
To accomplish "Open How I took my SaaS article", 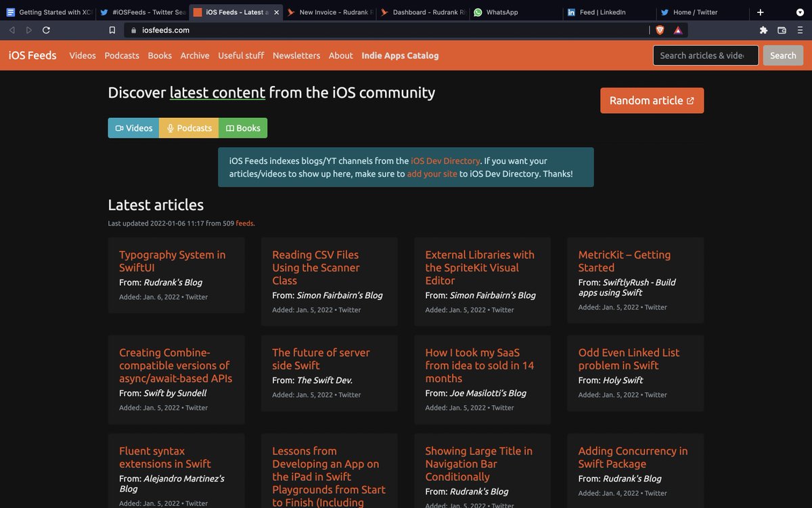I will tap(480, 365).
